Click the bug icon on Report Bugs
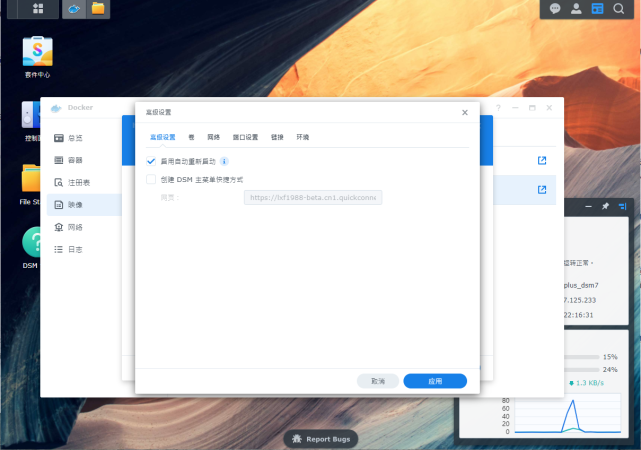 [x=297, y=439]
